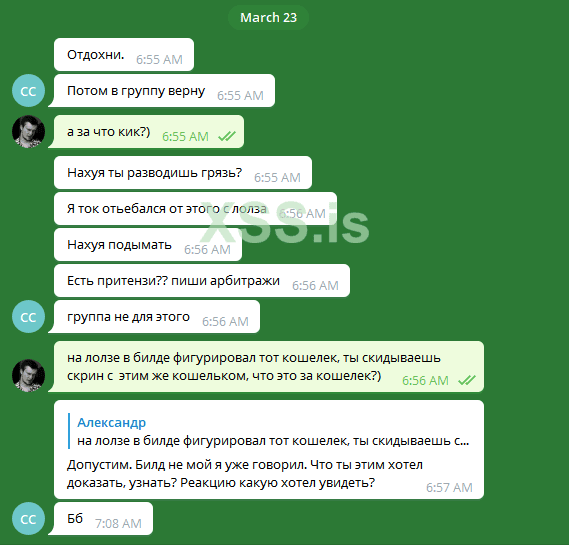Click the CC avatar beside 'Бб' message
569x546 pixels.
tap(28, 519)
